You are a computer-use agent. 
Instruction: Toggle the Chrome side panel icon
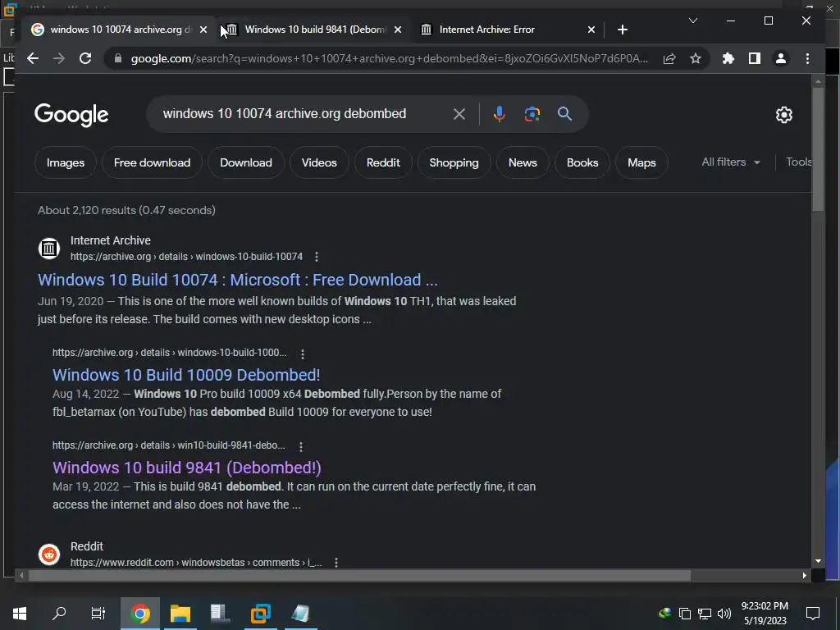[755, 58]
